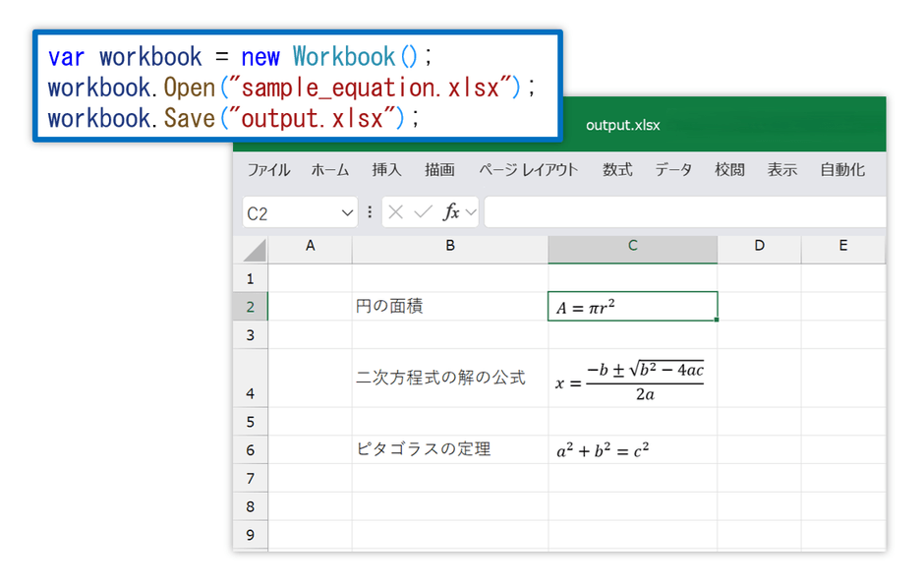Click the output.xlsx title text
The width and height of the screenshot is (924, 588).
(623, 125)
